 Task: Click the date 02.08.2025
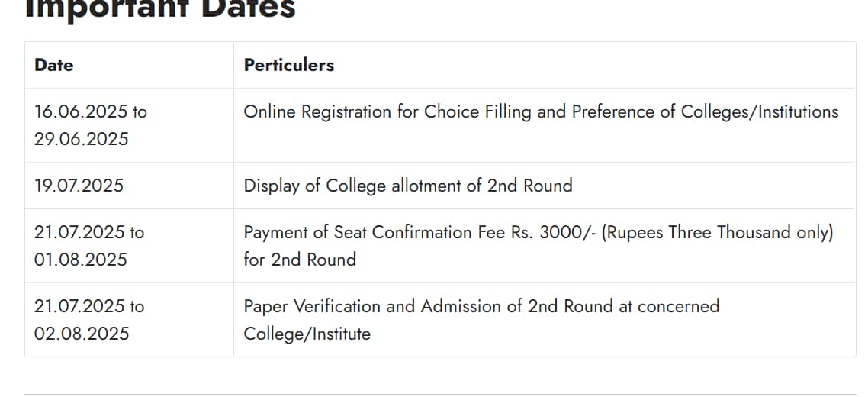[82, 333]
